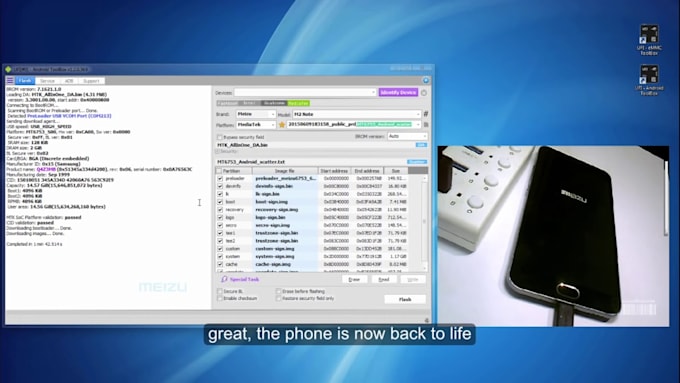Switch to the Service tab
The height and width of the screenshot is (383, 680).
47,81
